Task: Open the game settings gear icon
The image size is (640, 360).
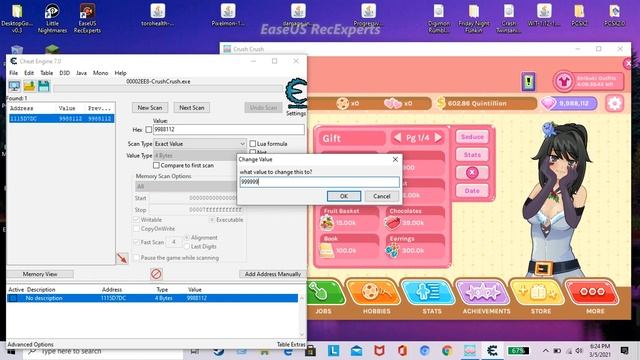Action: pyautogui.click(x=614, y=103)
